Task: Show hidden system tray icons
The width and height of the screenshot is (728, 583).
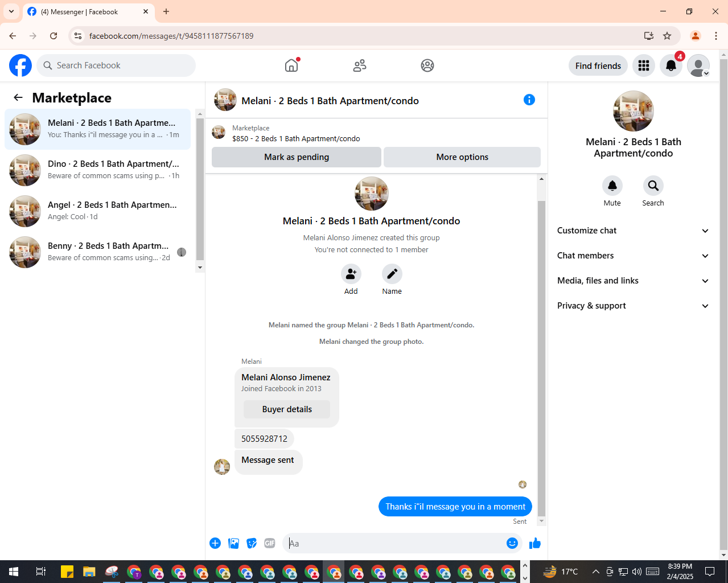Action: tap(596, 572)
